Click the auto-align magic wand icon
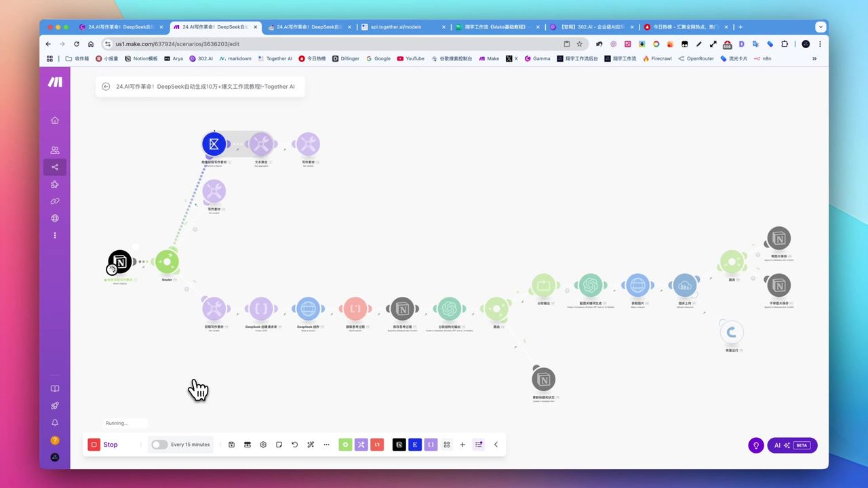Viewport: 868px width, 488px height. tap(311, 445)
